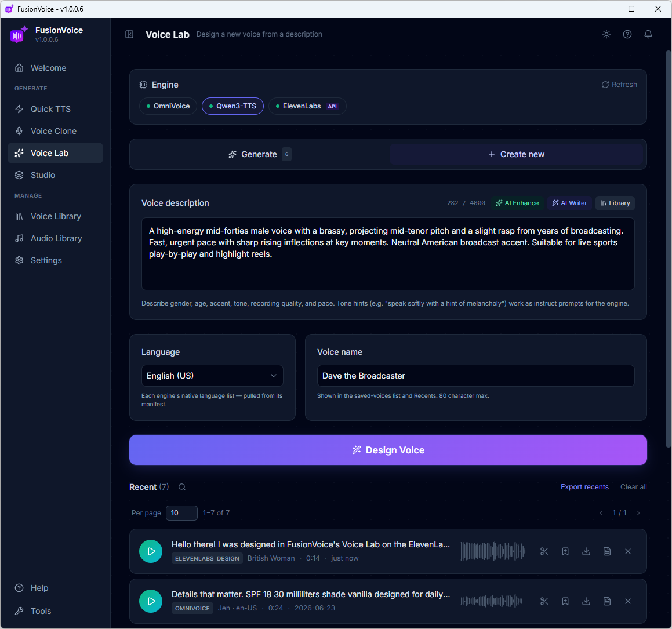672x629 pixels.
Task: Click the Design Voice button
Action: (388, 450)
